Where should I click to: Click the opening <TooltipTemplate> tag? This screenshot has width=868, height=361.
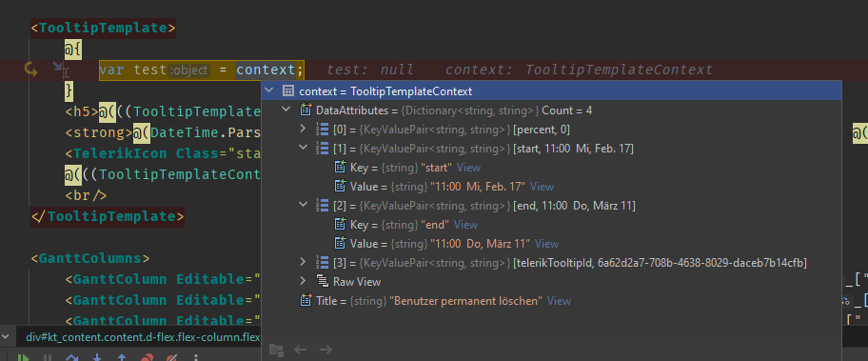pyautogui.click(x=104, y=28)
